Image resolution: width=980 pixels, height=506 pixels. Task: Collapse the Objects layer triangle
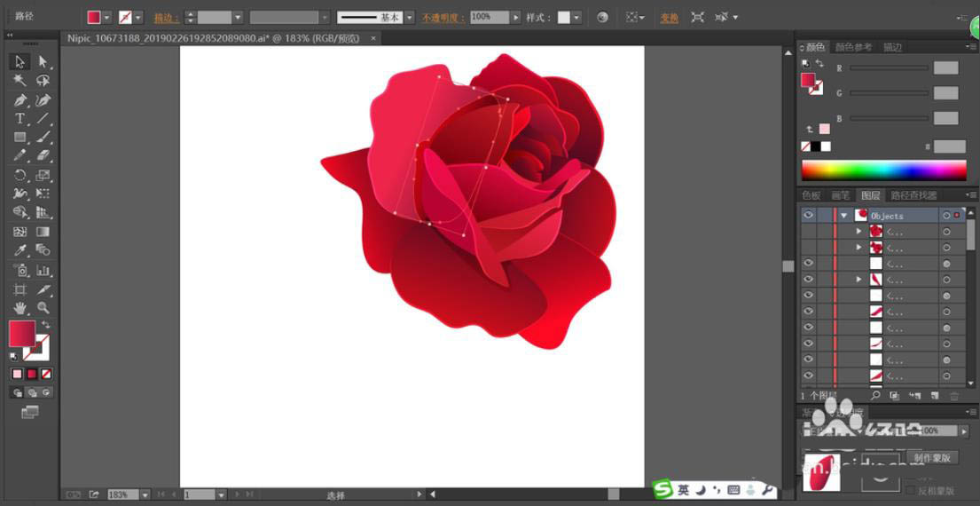[x=844, y=215]
